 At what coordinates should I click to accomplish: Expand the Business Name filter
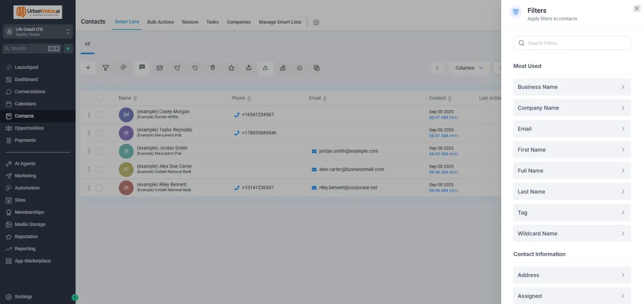[572, 87]
